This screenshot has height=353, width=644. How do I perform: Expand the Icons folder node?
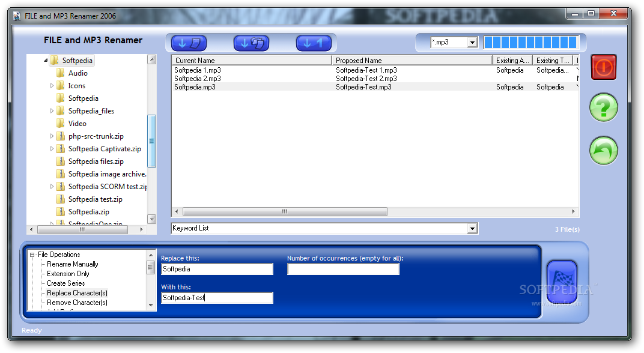coord(52,86)
